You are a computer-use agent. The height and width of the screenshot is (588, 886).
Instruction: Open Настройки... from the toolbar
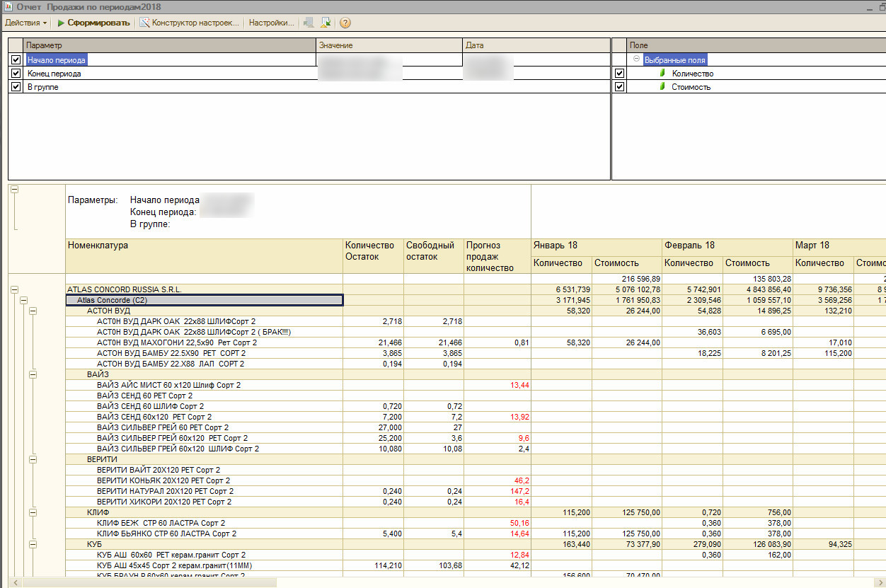click(271, 23)
